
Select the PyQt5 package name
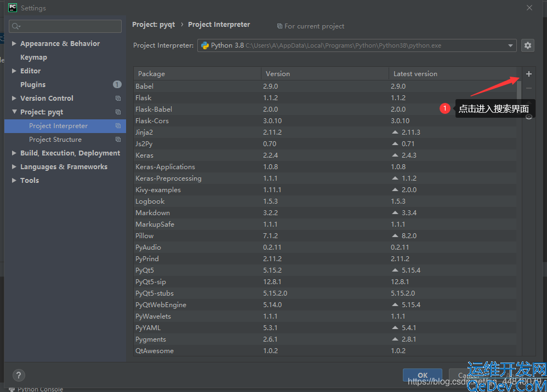coord(145,270)
